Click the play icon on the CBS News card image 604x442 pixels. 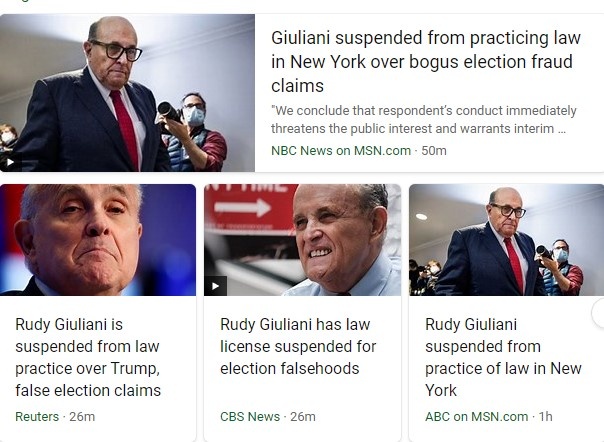point(215,286)
